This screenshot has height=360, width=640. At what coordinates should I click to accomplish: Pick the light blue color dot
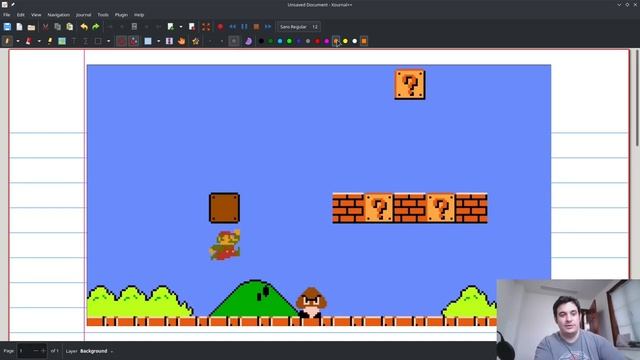(280, 41)
